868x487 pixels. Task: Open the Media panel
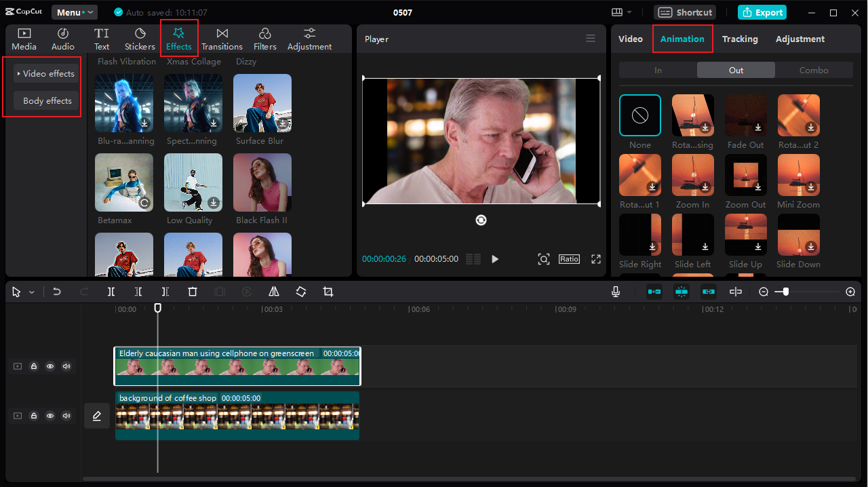[x=24, y=39]
